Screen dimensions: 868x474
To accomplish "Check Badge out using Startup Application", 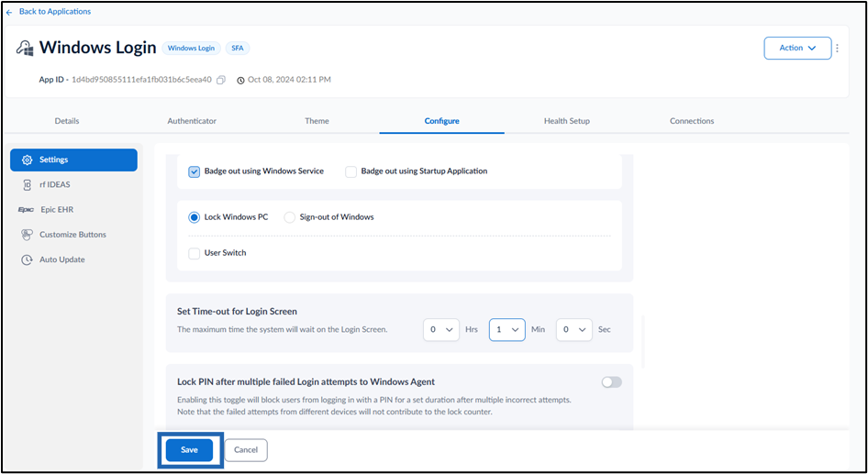I will (351, 172).
